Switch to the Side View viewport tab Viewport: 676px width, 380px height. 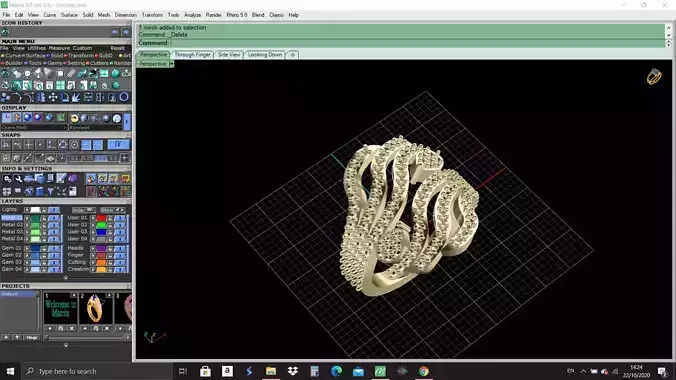tap(229, 55)
